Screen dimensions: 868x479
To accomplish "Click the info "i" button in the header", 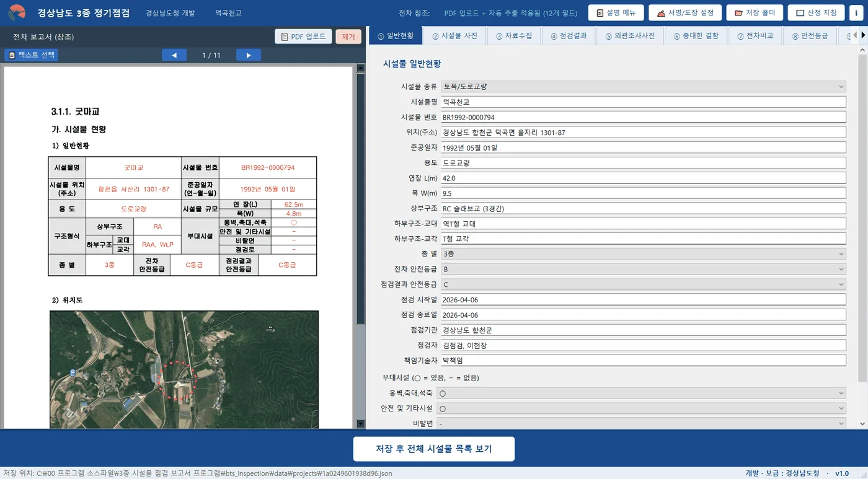I will click(856, 13).
